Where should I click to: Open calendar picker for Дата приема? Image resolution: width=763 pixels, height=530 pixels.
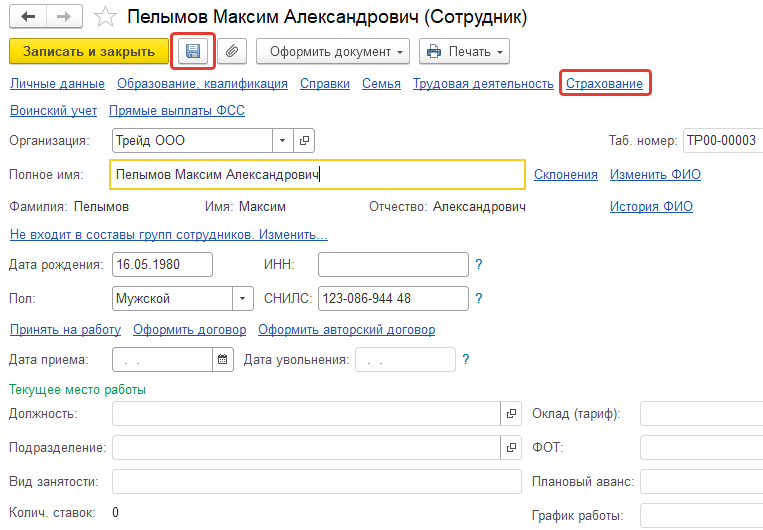coord(223,359)
